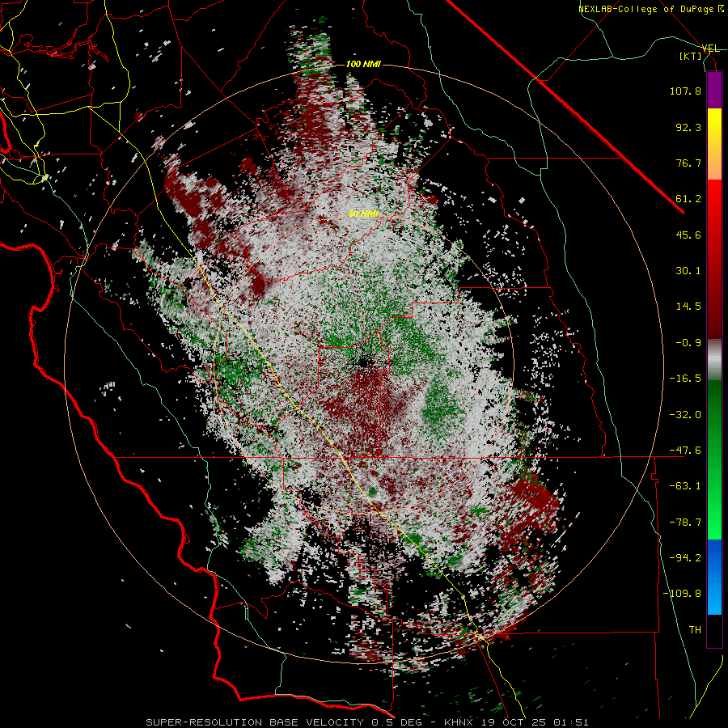Image resolution: width=728 pixels, height=728 pixels.
Task: Click the purple segment of color bar
Action: point(714,91)
